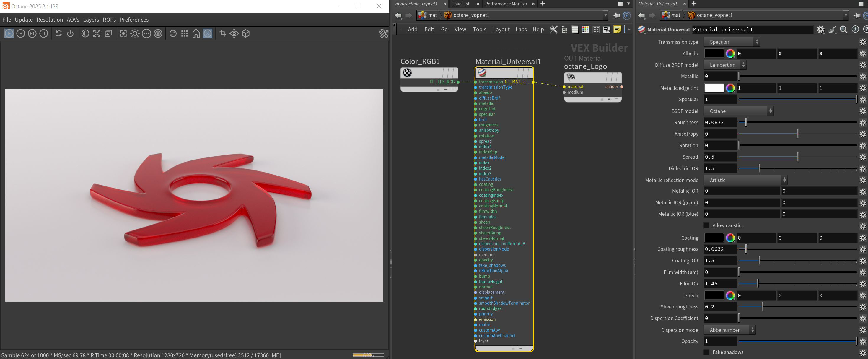The height and width of the screenshot is (359, 868).
Task: Switch to the Performance Monitor tab
Action: click(506, 4)
